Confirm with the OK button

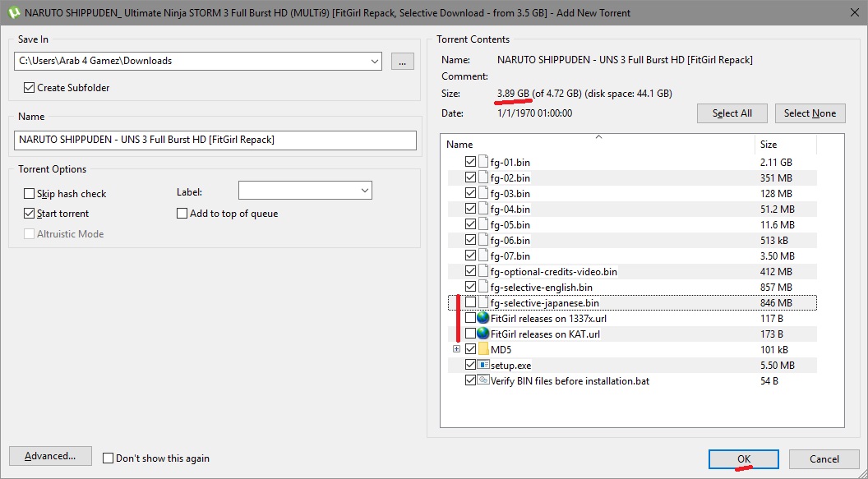tap(743, 459)
